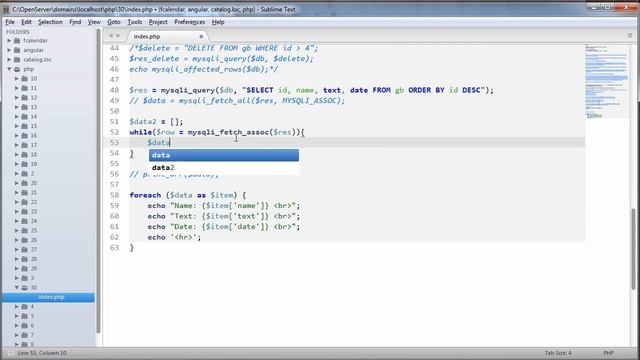Open the Tools menu
The height and width of the screenshot is (360, 640).
(x=135, y=22)
